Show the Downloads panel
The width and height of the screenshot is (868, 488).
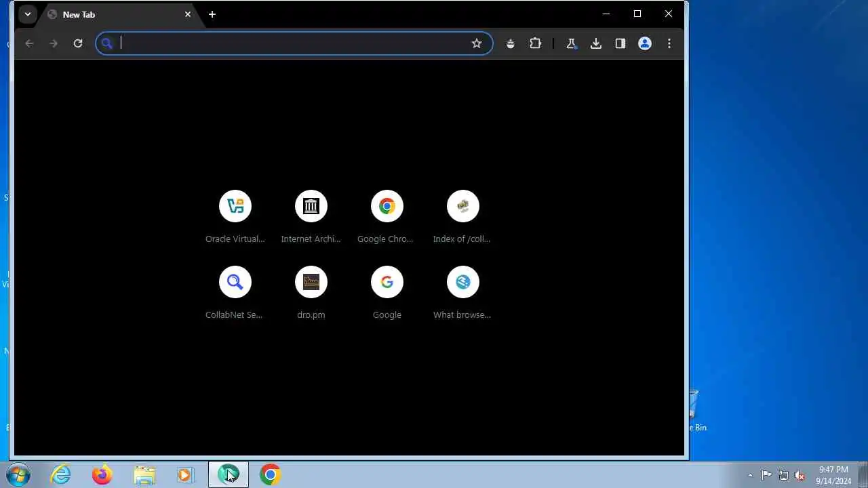pyautogui.click(x=596, y=43)
